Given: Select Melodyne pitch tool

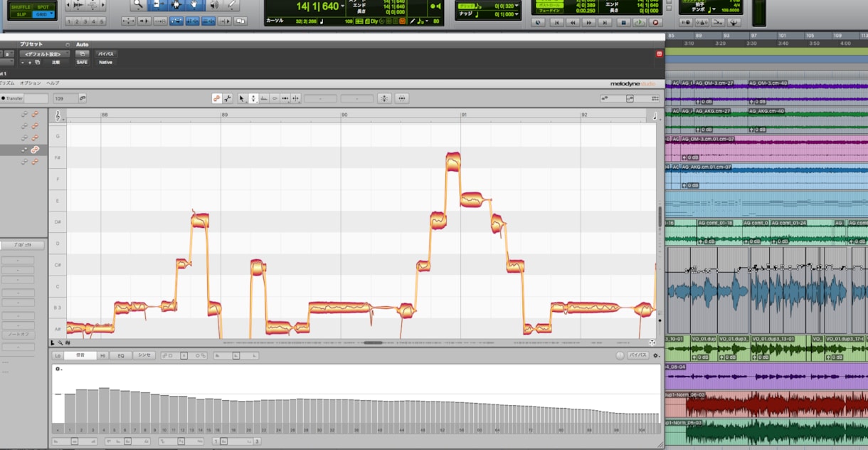Looking at the screenshot, I should (x=253, y=98).
